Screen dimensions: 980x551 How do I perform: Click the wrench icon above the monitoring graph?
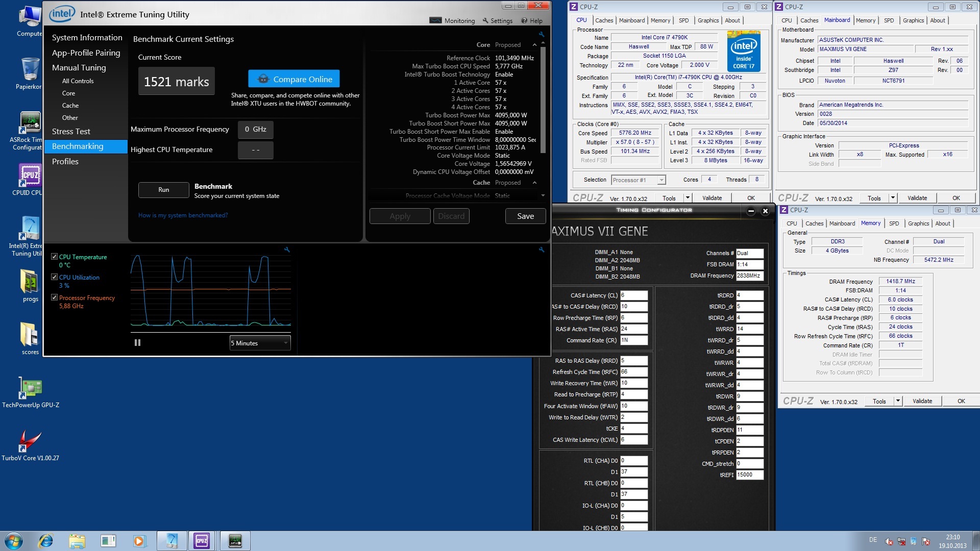tap(287, 249)
